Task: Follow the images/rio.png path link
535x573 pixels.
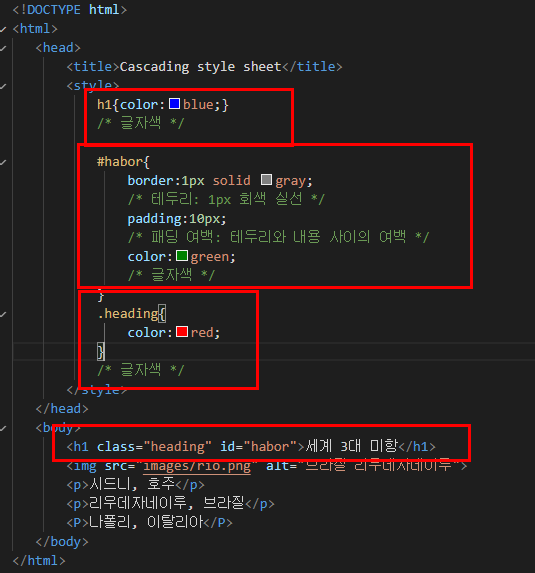Action: (x=197, y=466)
